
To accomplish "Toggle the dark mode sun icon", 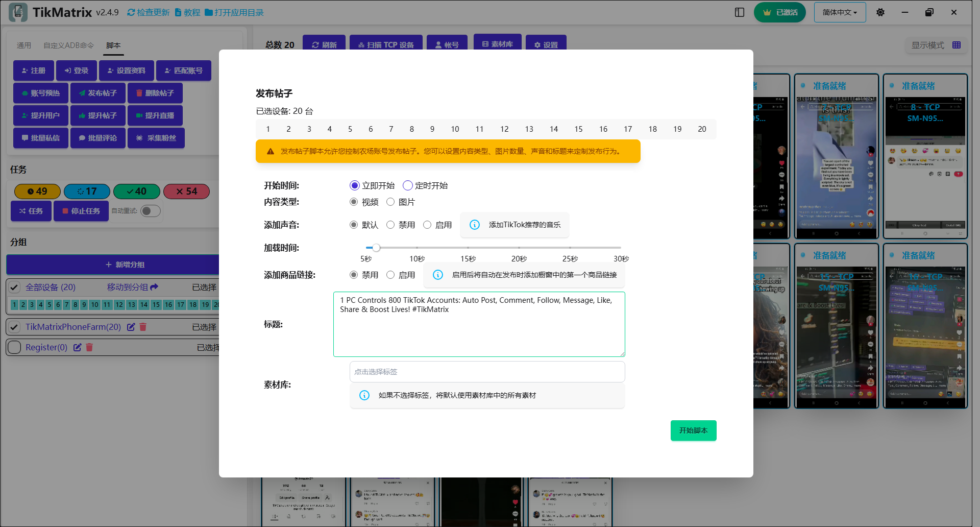I will coord(880,12).
